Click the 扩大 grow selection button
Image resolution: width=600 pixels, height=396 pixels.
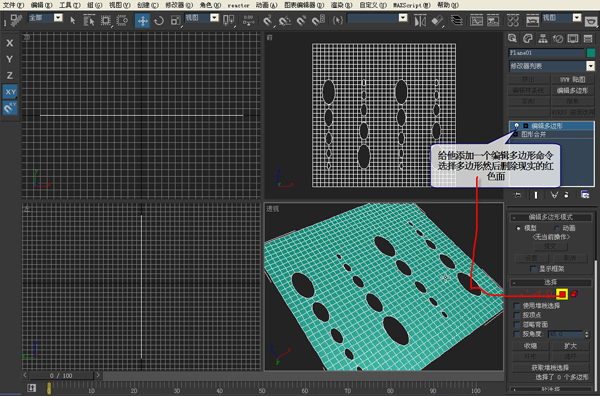click(571, 346)
